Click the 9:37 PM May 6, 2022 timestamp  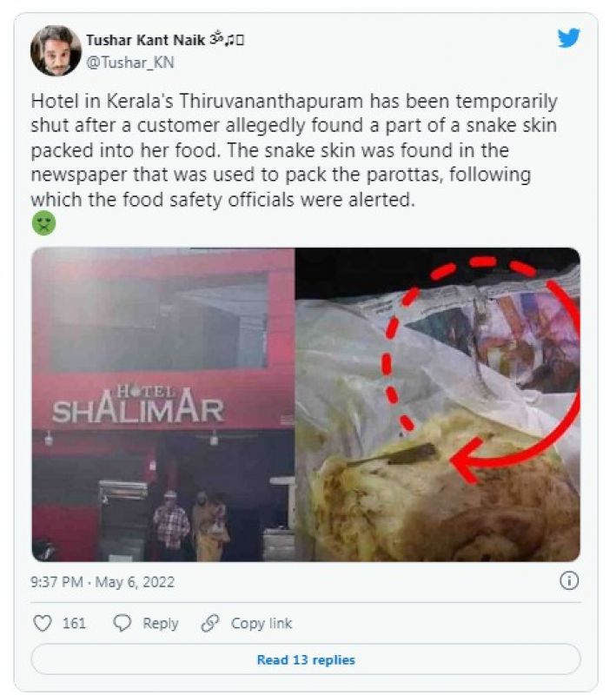click(103, 581)
